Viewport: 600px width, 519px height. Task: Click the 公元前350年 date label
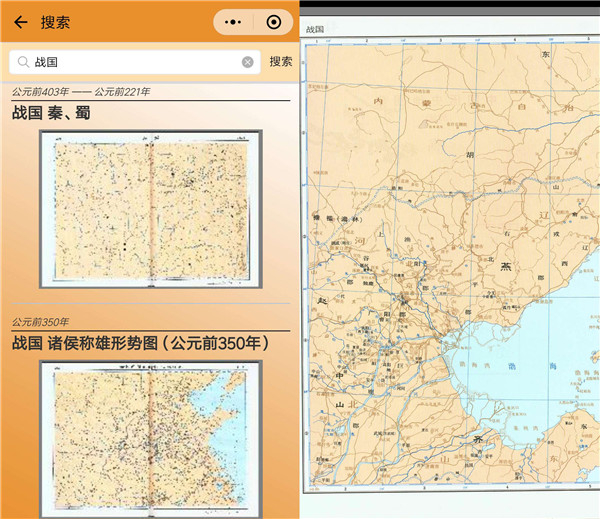coord(40,321)
